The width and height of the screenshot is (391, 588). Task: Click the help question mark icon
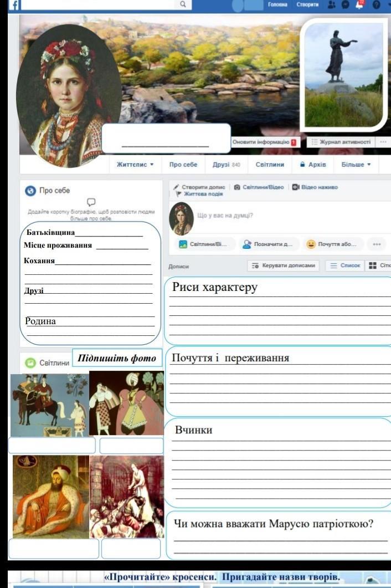[377, 4]
